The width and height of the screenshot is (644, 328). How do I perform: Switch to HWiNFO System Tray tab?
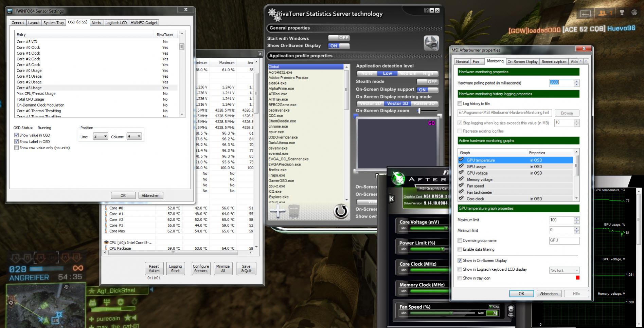pos(54,23)
